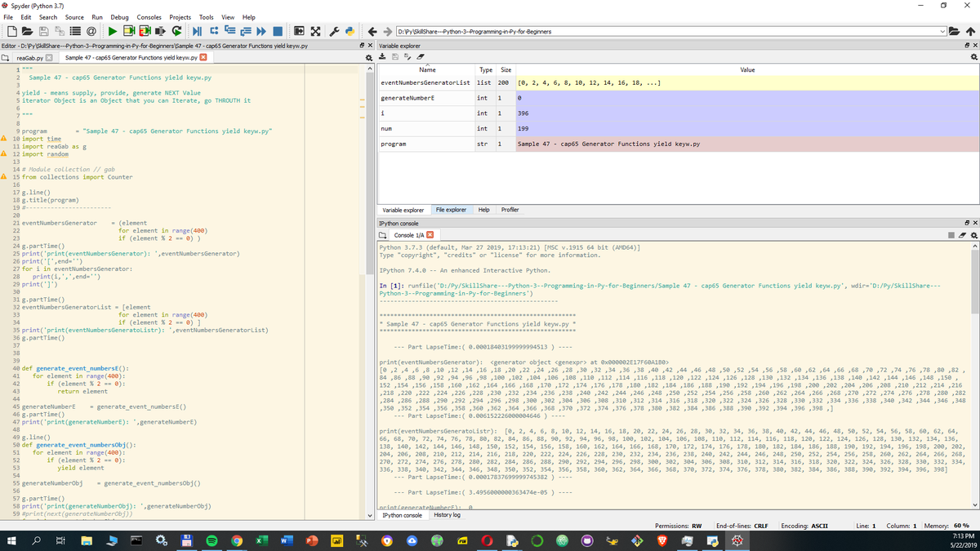Switch to the Profiler tab

510,210
